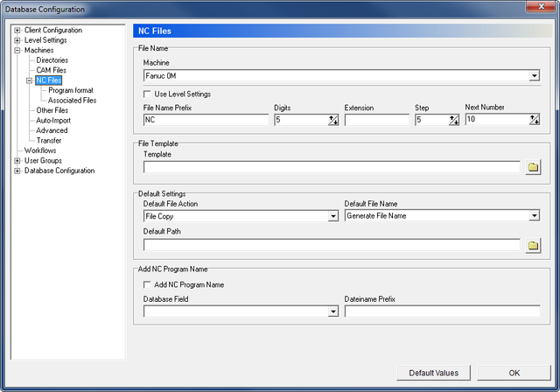Check the Add NC Program Name box
This screenshot has width=560, height=392.
point(147,284)
